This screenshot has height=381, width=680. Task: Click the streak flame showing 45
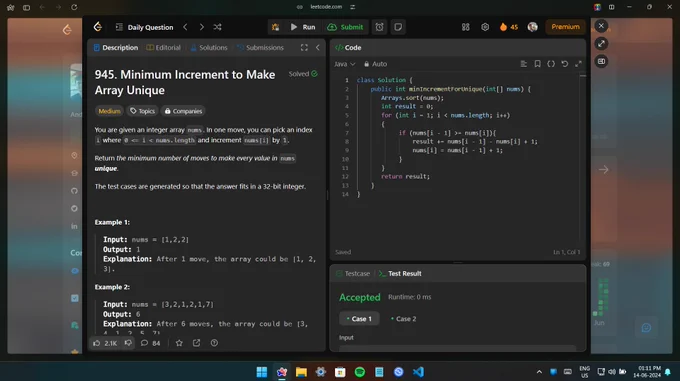click(x=509, y=27)
